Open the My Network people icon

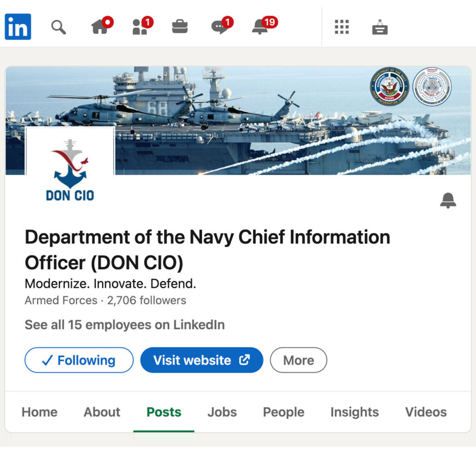[143, 25]
